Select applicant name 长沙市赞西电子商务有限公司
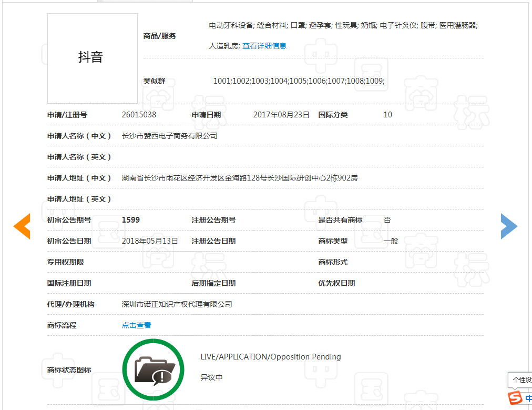This screenshot has width=532, height=410. 170,136
